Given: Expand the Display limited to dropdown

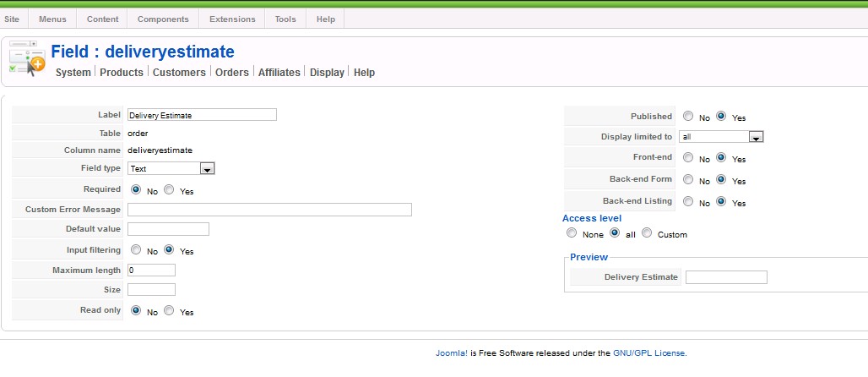Looking at the screenshot, I should pyautogui.click(x=756, y=137).
